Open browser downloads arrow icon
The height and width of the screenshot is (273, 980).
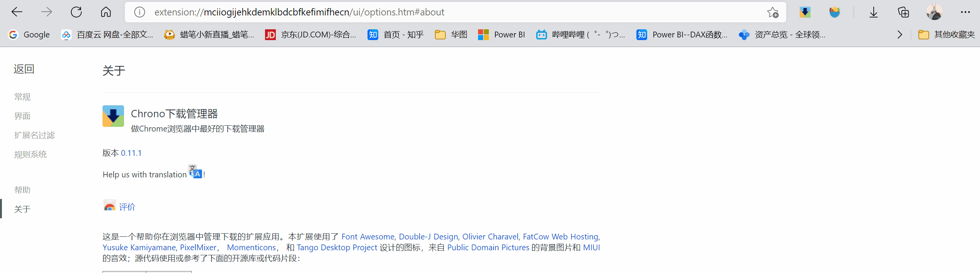(874, 12)
